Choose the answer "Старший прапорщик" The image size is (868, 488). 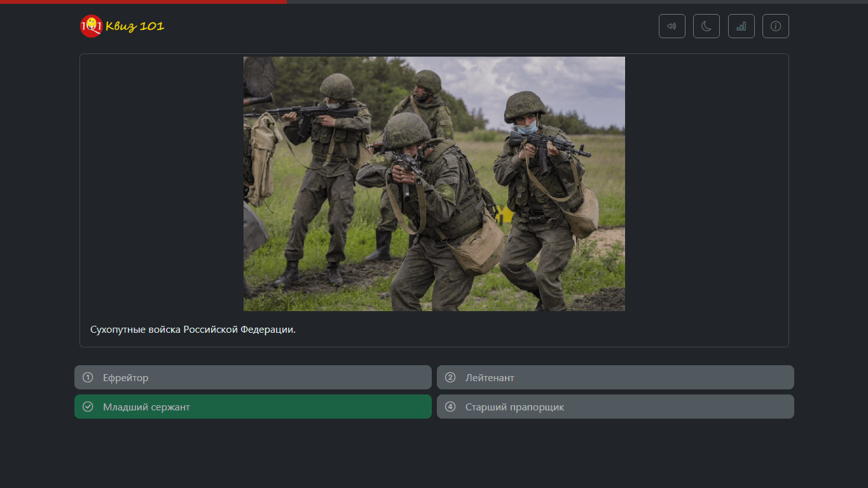pyautogui.click(x=615, y=406)
